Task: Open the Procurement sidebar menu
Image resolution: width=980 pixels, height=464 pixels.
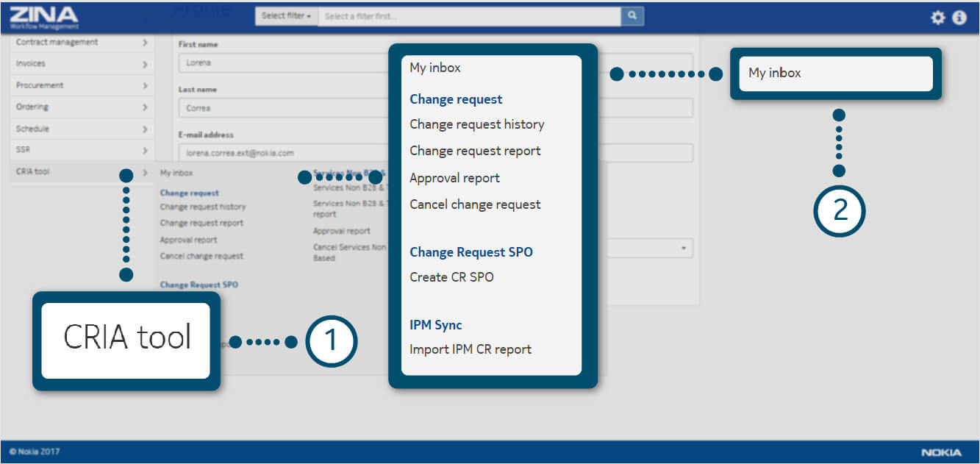Action: tap(81, 85)
